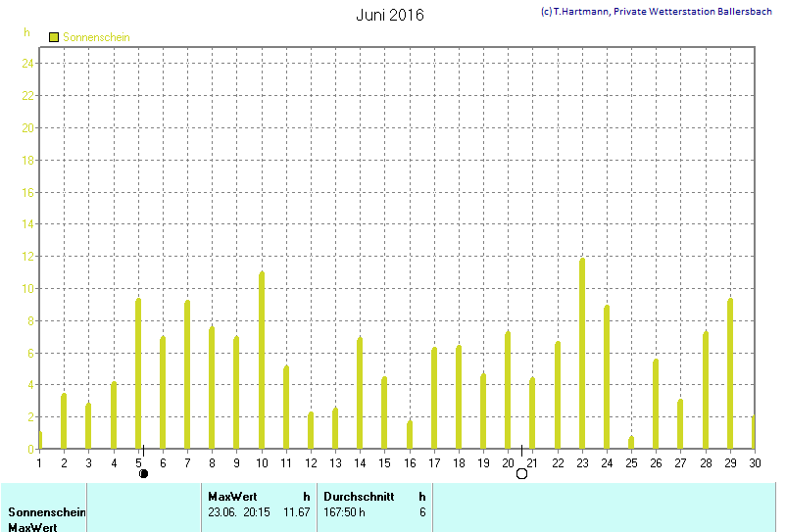Click the Juni 2016 chart title

(x=390, y=15)
